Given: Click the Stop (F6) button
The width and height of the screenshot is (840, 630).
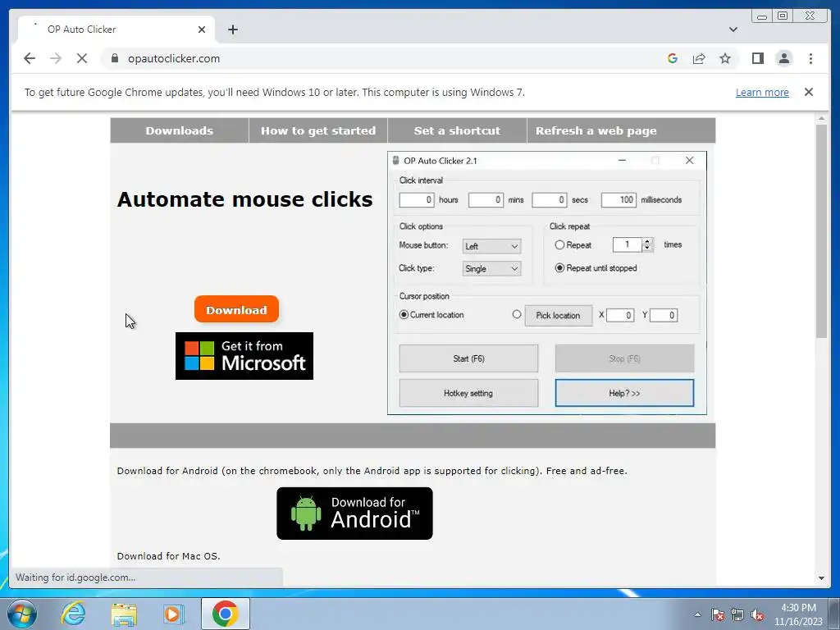Looking at the screenshot, I should 624,358.
